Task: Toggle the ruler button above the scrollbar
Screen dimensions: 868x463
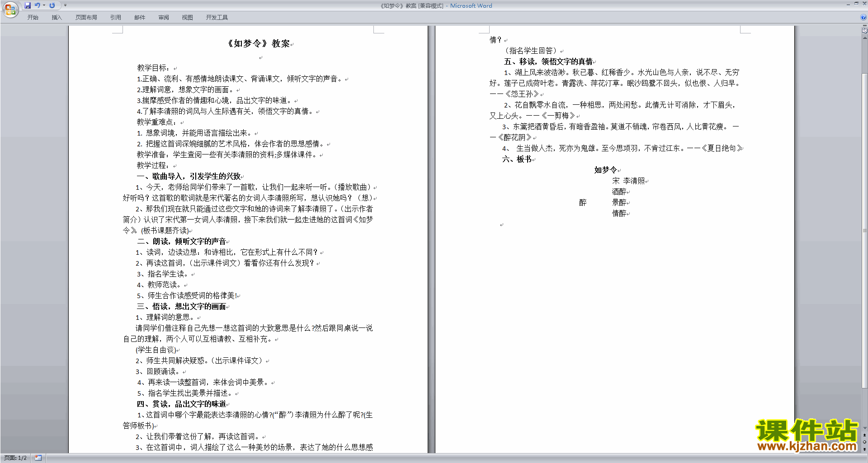Action: (x=865, y=30)
